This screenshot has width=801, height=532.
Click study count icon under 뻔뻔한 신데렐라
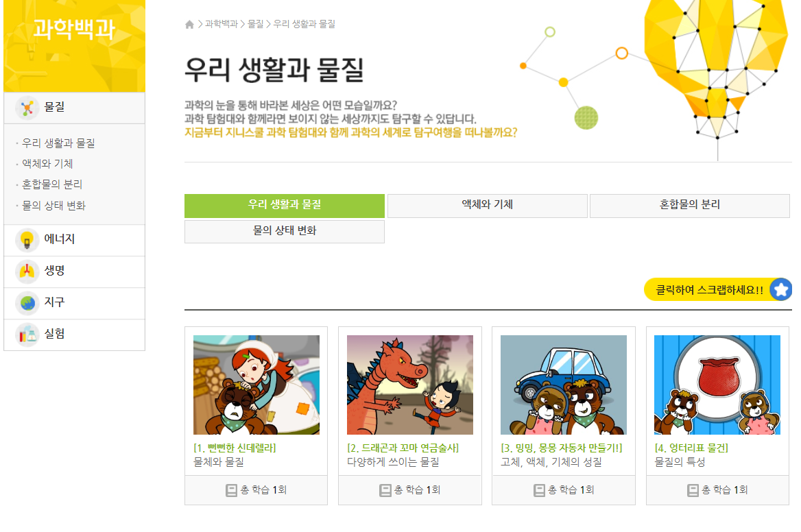tap(231, 490)
